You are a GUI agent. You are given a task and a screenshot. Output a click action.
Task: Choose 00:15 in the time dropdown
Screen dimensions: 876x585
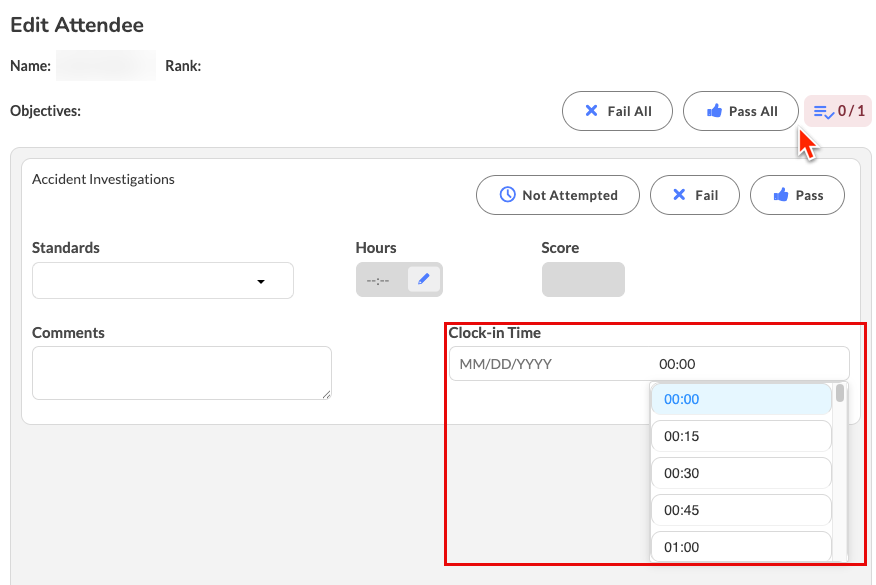click(741, 436)
